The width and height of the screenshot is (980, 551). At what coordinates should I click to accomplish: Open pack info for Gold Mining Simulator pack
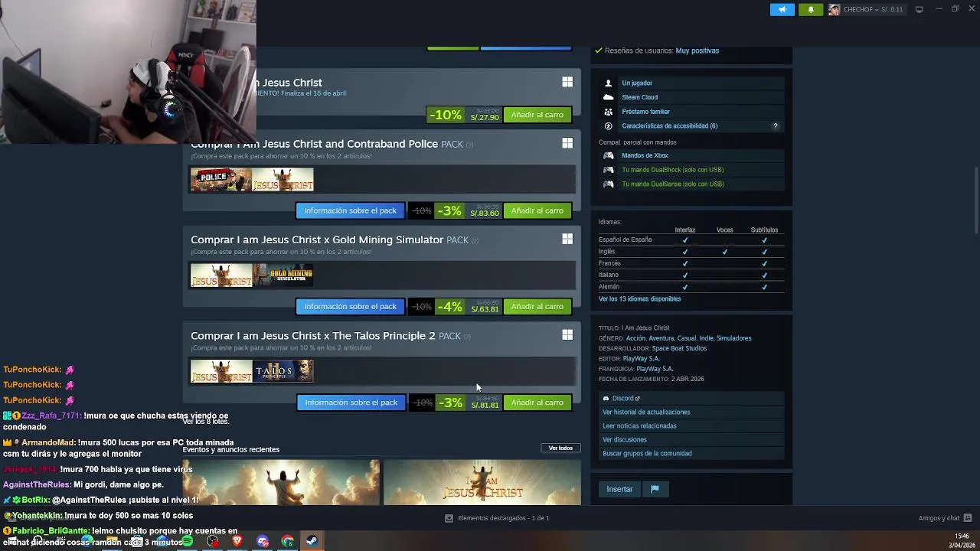pyautogui.click(x=350, y=306)
